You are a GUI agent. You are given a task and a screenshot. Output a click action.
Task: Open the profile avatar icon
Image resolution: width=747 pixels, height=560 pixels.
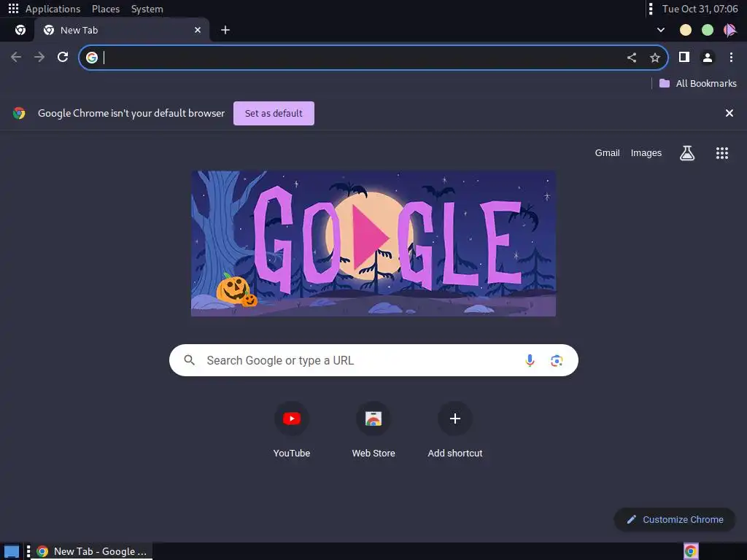pyautogui.click(x=708, y=58)
